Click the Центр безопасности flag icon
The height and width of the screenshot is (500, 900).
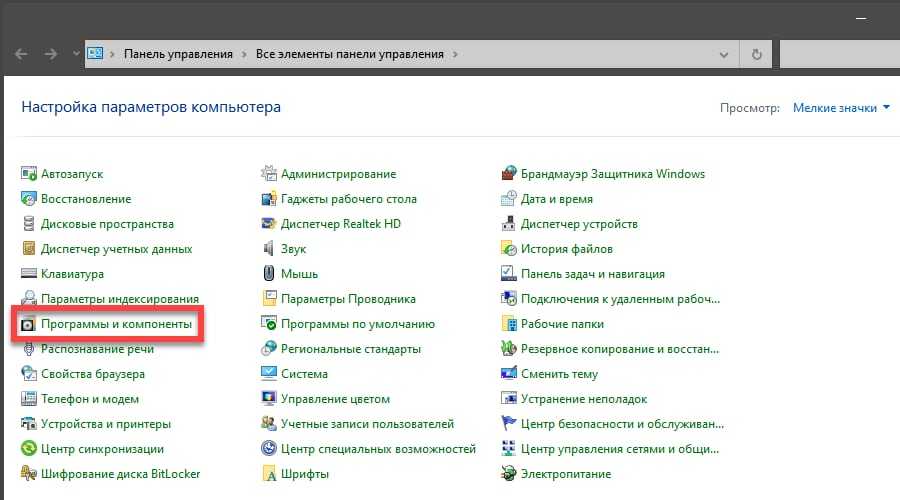tap(509, 424)
